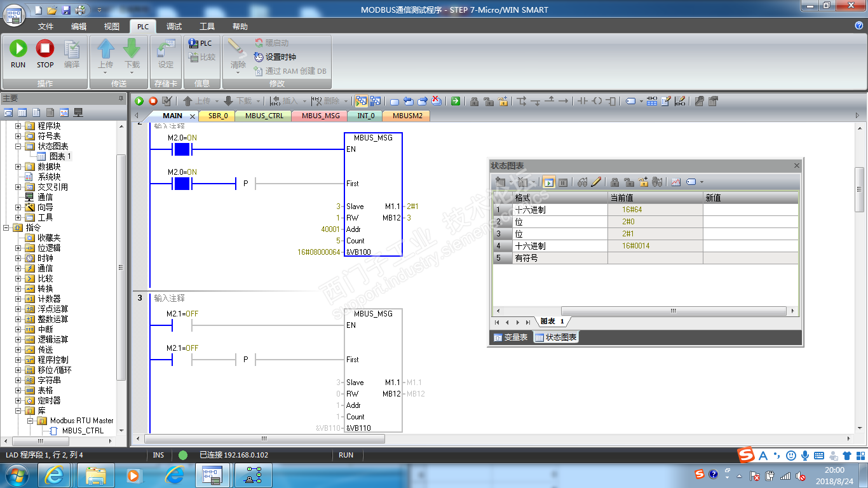The image size is (868, 488).
Task: Expand the 通信 instruction folder
Action: point(18,268)
